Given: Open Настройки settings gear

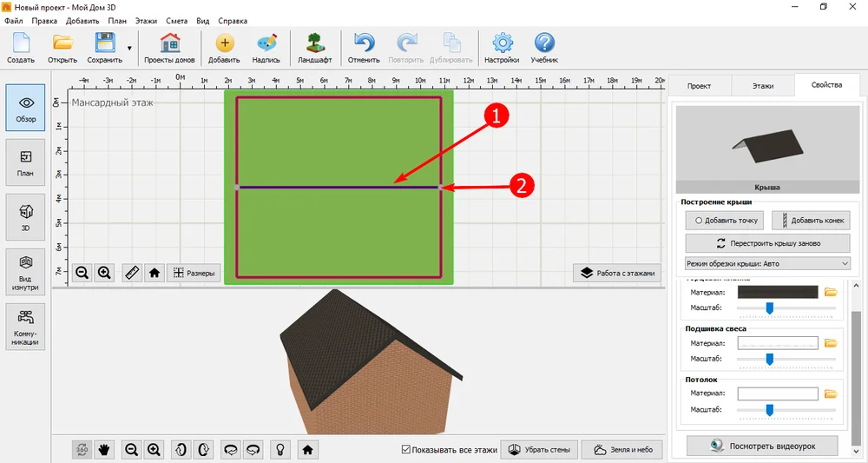Looking at the screenshot, I should [502, 48].
